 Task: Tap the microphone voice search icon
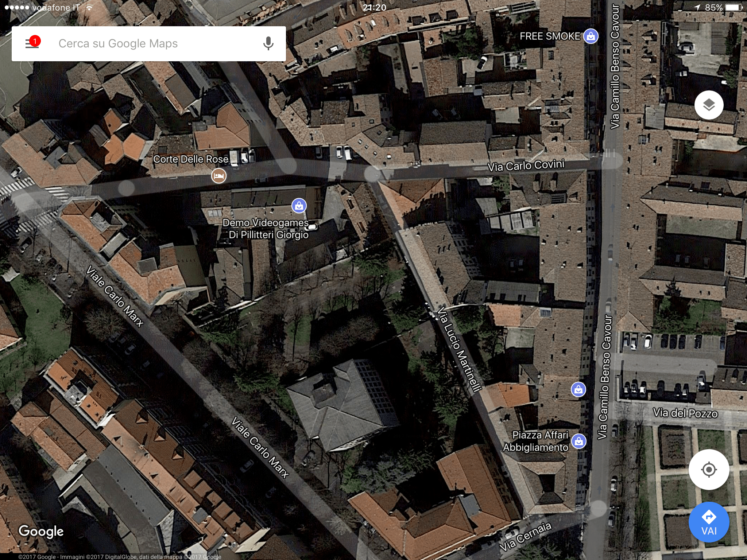[x=268, y=43]
